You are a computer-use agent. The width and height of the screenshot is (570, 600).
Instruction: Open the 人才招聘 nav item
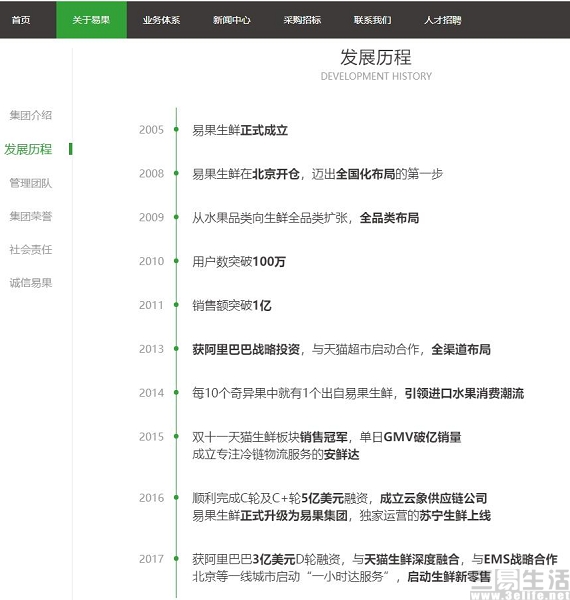(443, 20)
